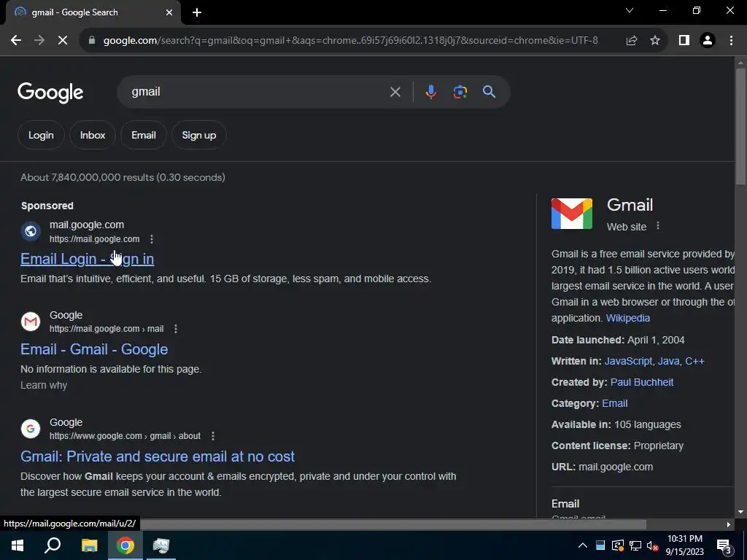Screen dimensions: 747x560
Task: Search by voice microphone icon
Action: tap(430, 92)
